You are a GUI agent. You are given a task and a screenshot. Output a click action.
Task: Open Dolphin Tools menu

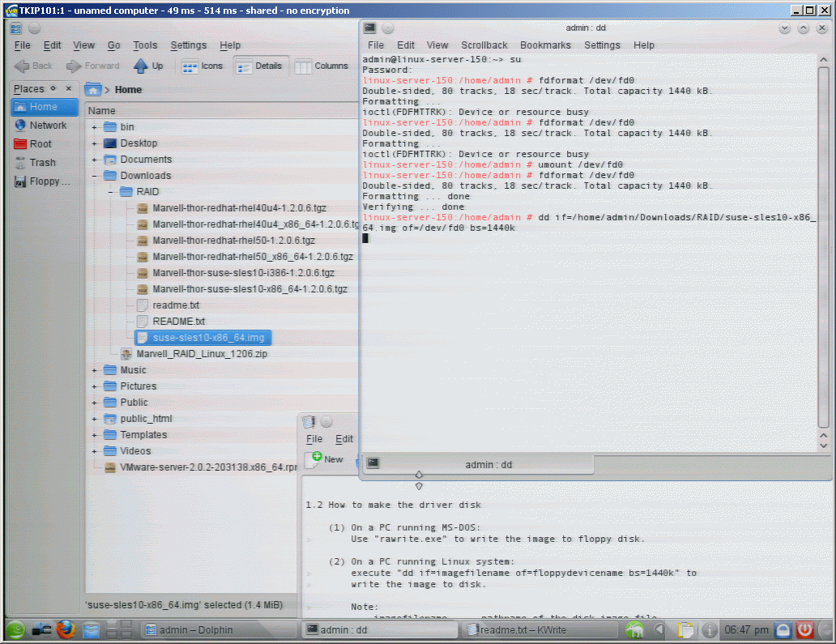pyautogui.click(x=145, y=45)
